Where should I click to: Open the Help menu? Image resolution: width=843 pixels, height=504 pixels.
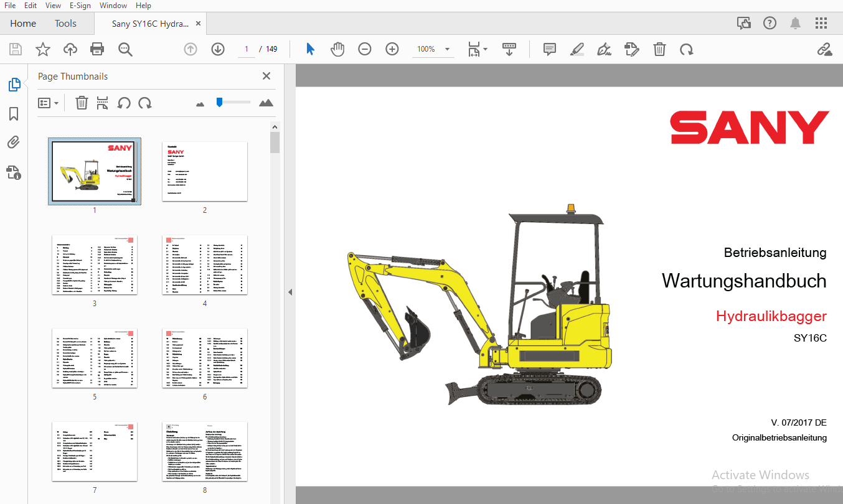pyautogui.click(x=143, y=6)
